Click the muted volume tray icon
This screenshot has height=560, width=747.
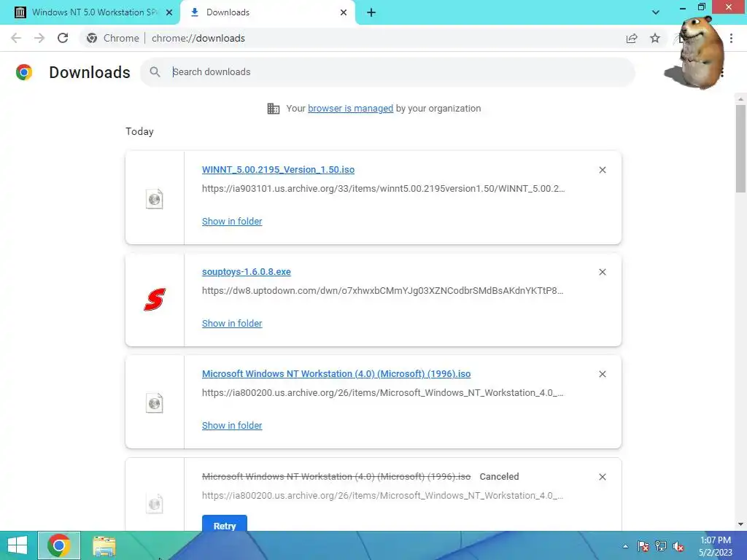click(x=678, y=546)
